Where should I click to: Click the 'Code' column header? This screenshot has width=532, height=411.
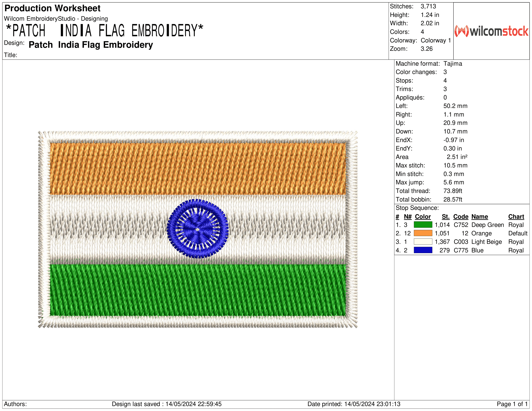(x=460, y=217)
